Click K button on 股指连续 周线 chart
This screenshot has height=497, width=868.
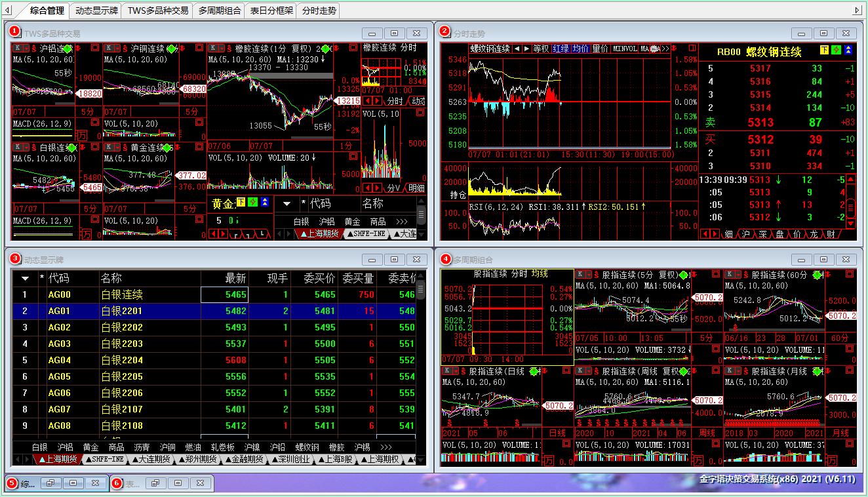coord(580,371)
